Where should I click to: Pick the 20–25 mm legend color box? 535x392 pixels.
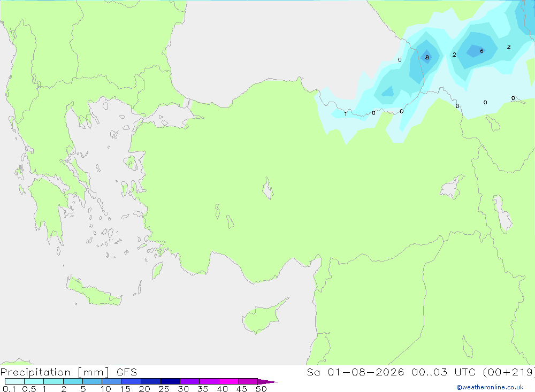click(151, 381)
